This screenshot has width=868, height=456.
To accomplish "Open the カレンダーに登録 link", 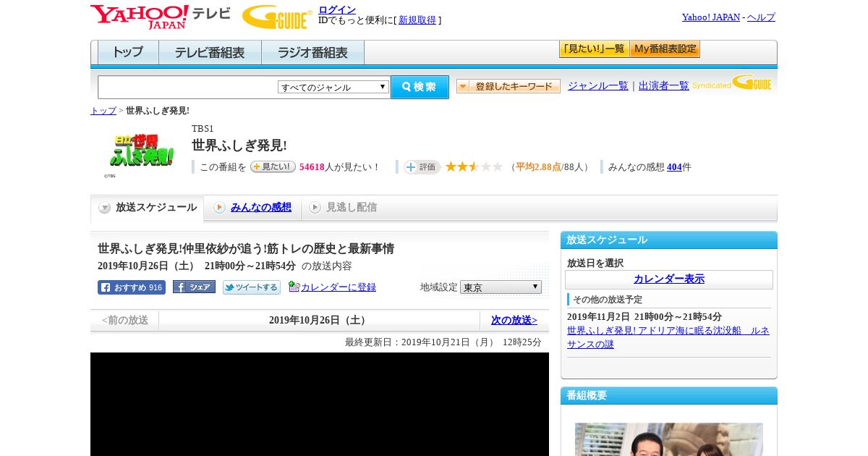I will [339, 287].
